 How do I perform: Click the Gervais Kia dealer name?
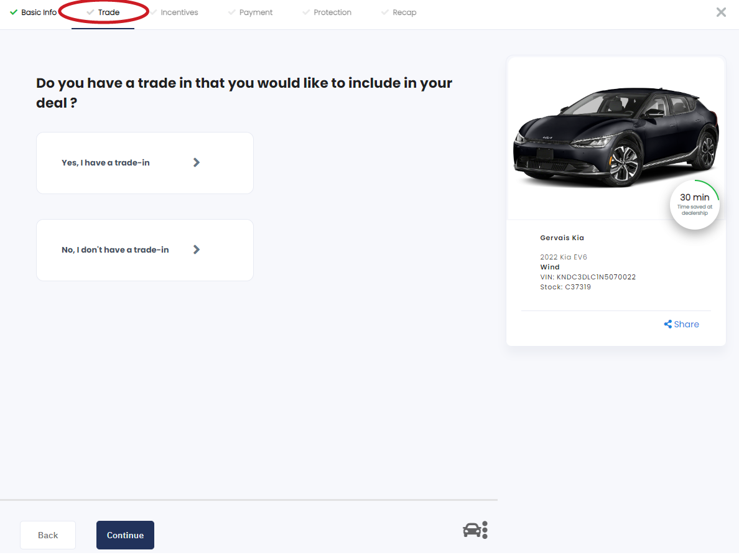point(562,238)
